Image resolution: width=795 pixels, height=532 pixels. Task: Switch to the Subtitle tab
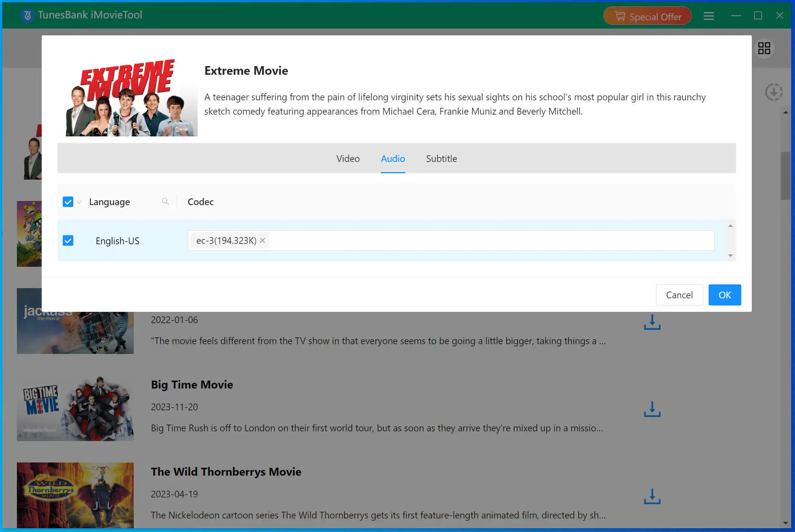(441, 159)
